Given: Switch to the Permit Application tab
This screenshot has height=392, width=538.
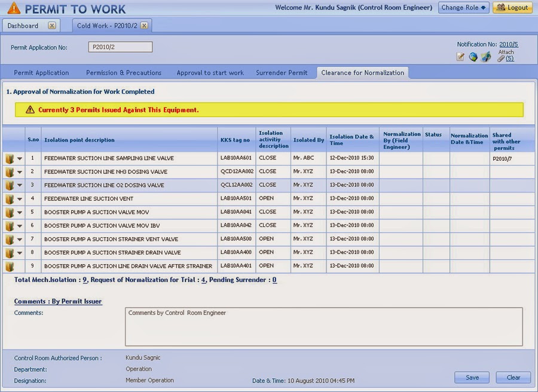Looking at the screenshot, I should pos(41,72).
